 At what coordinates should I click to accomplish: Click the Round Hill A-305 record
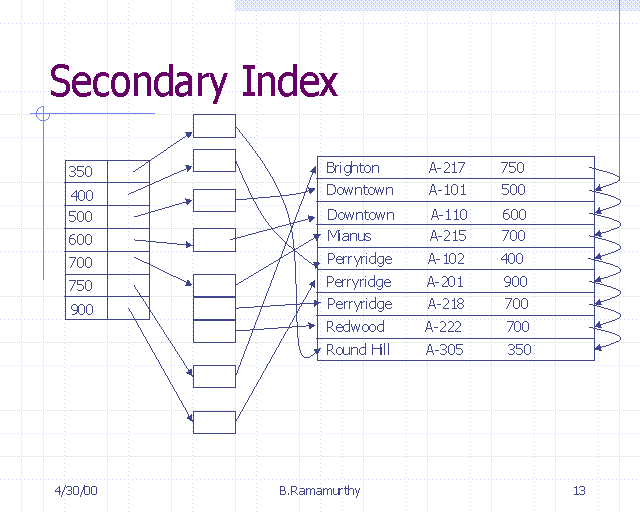click(x=455, y=350)
